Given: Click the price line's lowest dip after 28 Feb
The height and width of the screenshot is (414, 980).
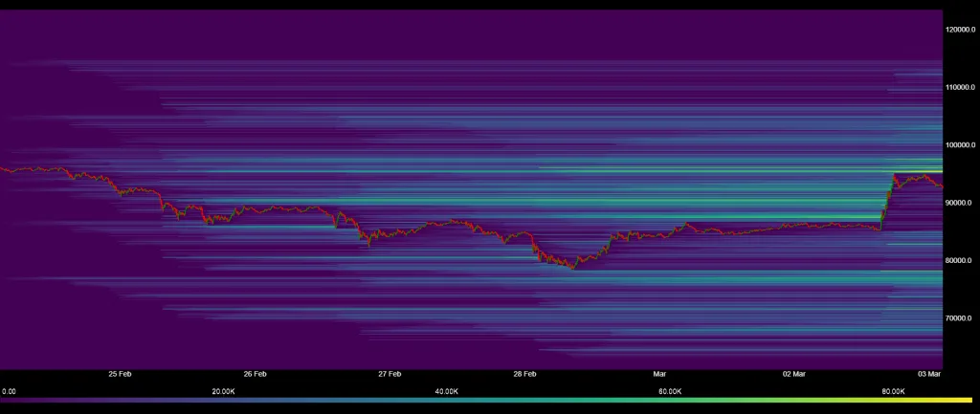Looking at the screenshot, I should click(572, 269).
